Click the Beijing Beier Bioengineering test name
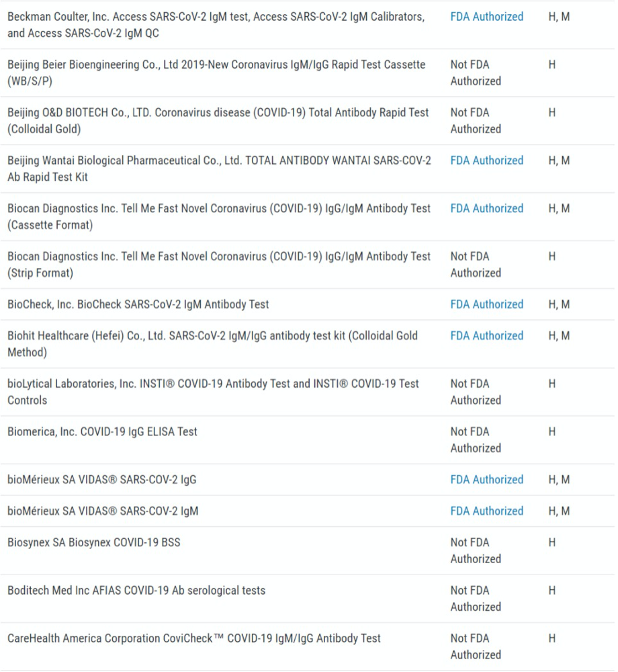The width and height of the screenshot is (618, 672). coord(216,73)
